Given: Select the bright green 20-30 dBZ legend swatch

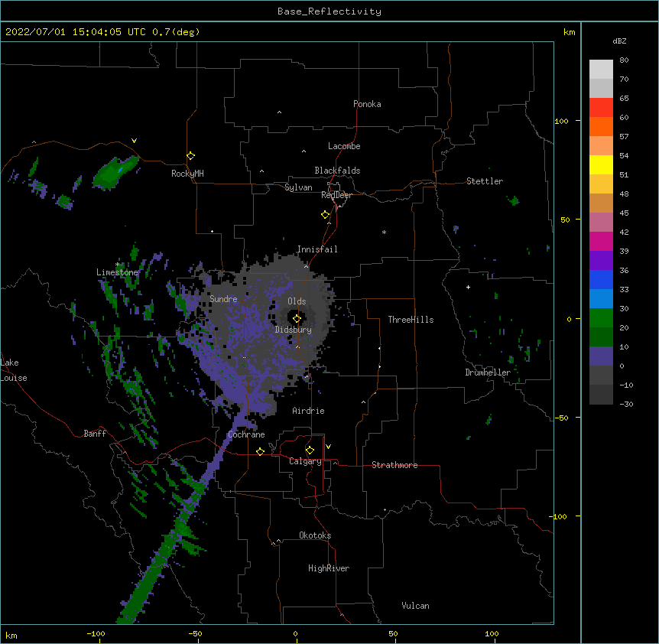Looking at the screenshot, I should (601, 318).
